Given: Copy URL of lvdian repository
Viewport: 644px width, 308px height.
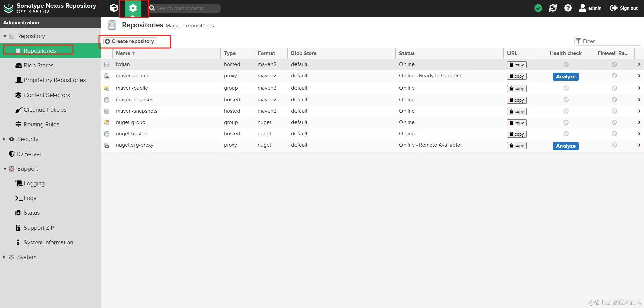Looking at the screenshot, I should 517,65.
